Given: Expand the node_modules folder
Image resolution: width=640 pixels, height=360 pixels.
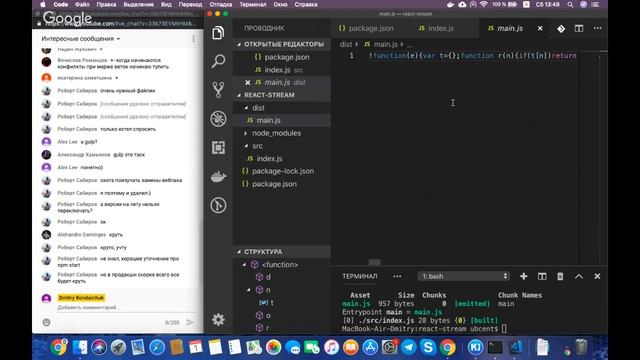Looking at the screenshot, I should (246, 133).
